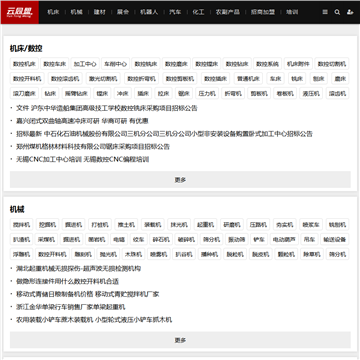Open the 湖北起重机械无损探伤 article

click(78, 269)
